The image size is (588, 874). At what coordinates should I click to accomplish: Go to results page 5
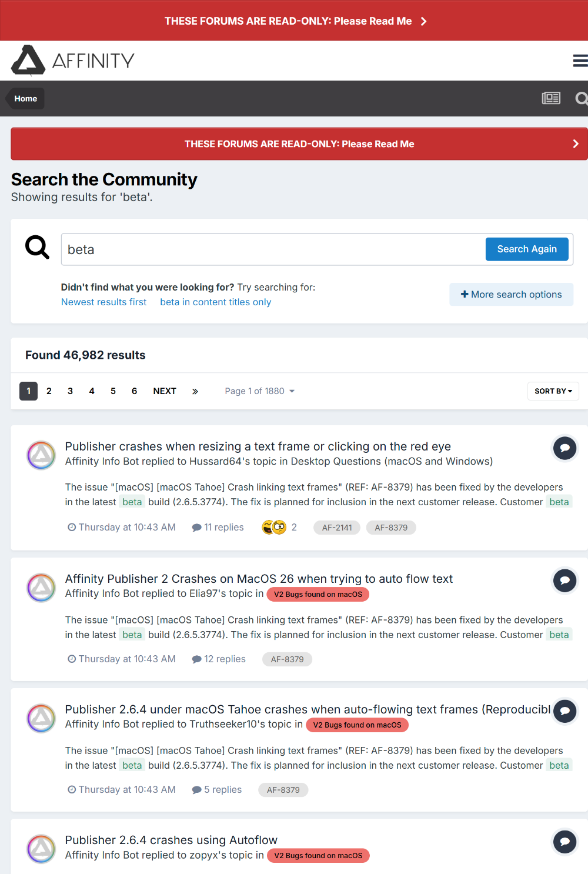(x=113, y=391)
